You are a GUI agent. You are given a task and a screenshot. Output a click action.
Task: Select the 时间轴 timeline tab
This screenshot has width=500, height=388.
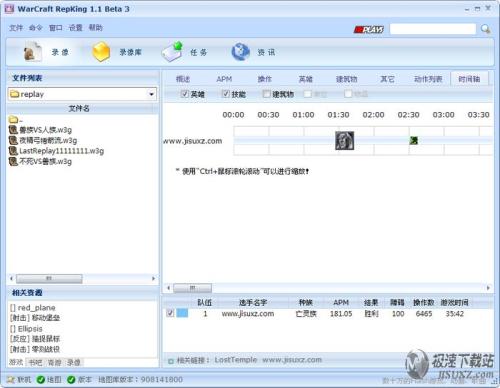click(x=469, y=79)
